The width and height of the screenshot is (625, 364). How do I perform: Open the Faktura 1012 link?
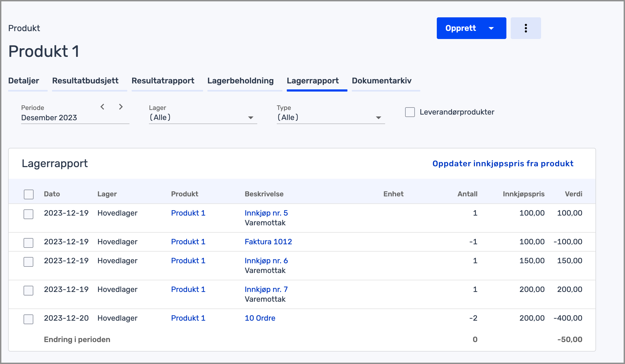(268, 242)
